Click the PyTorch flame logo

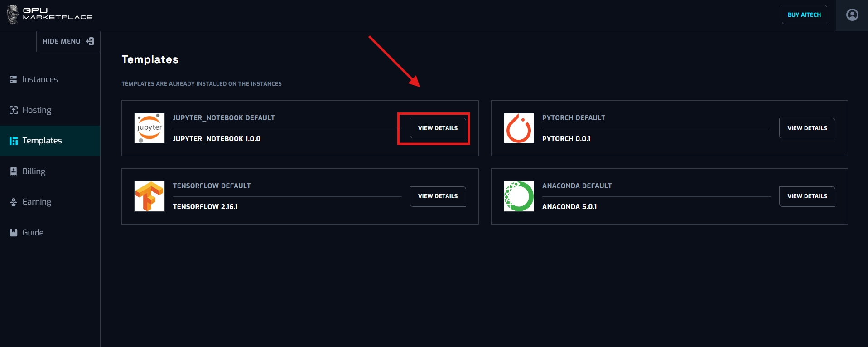519,128
